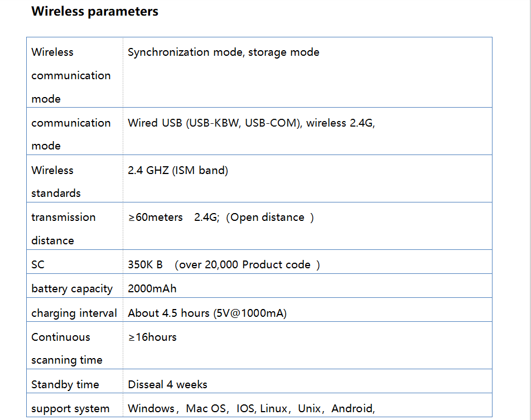Click the "350K B" storage capacity value
Viewport: 531px width, 420px height.
coord(145,265)
